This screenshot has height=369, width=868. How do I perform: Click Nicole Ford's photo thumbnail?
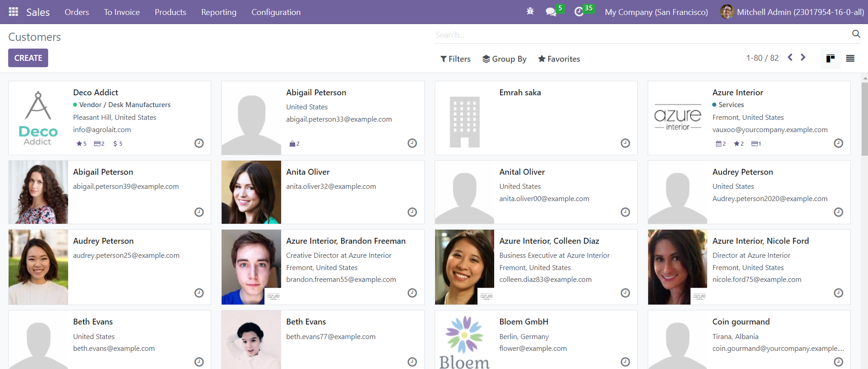tap(678, 267)
